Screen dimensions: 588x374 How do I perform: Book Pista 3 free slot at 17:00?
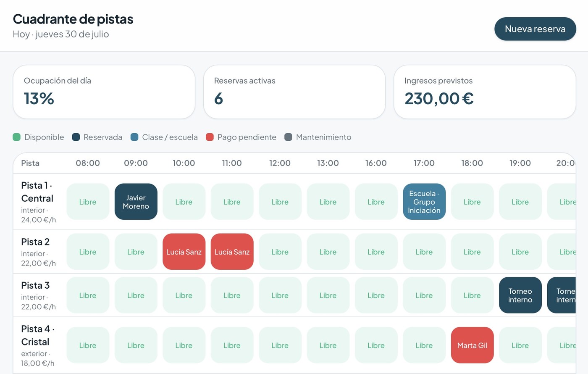424,295
